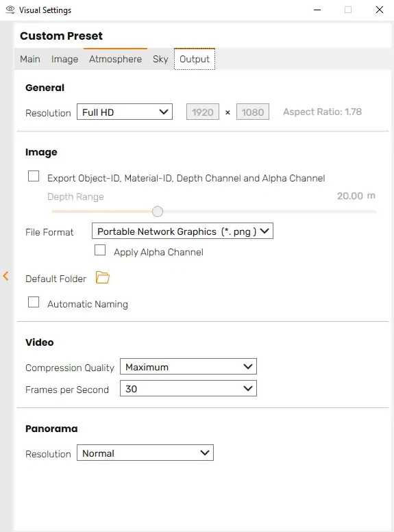394x532 pixels.
Task: Open the Default Folder browse icon
Action: pyautogui.click(x=102, y=277)
